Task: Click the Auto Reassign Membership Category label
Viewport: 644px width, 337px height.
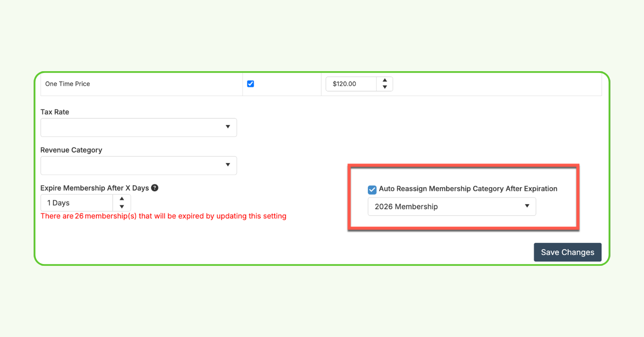Action: (468, 188)
